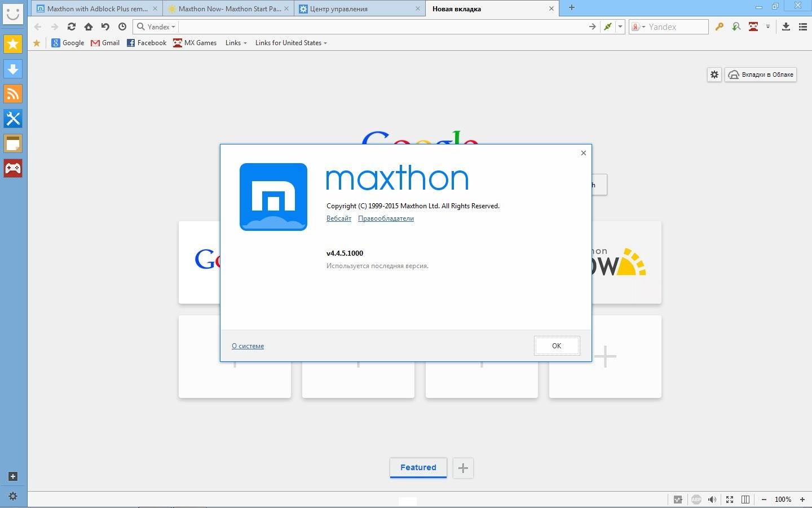
Task: Toggle mute with the speaker status icon
Action: tap(713, 500)
